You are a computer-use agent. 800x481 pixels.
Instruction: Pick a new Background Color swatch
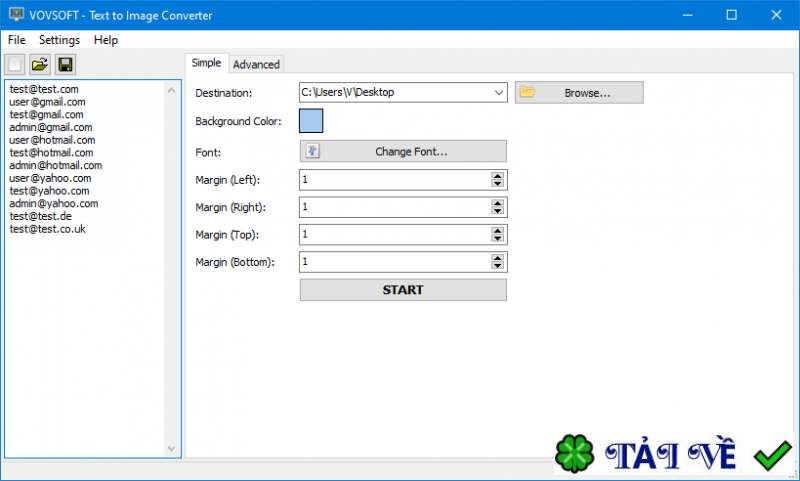[x=311, y=121]
